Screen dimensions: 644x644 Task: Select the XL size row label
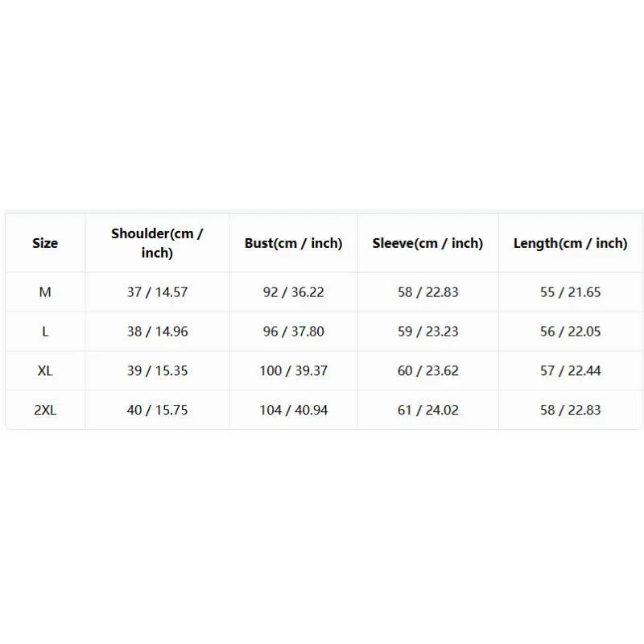(x=45, y=371)
